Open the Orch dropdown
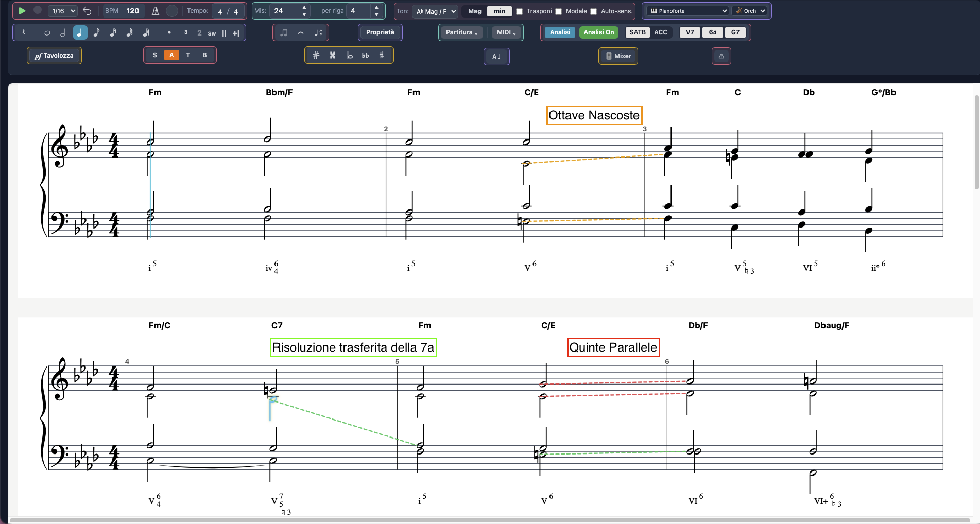 pyautogui.click(x=750, y=11)
